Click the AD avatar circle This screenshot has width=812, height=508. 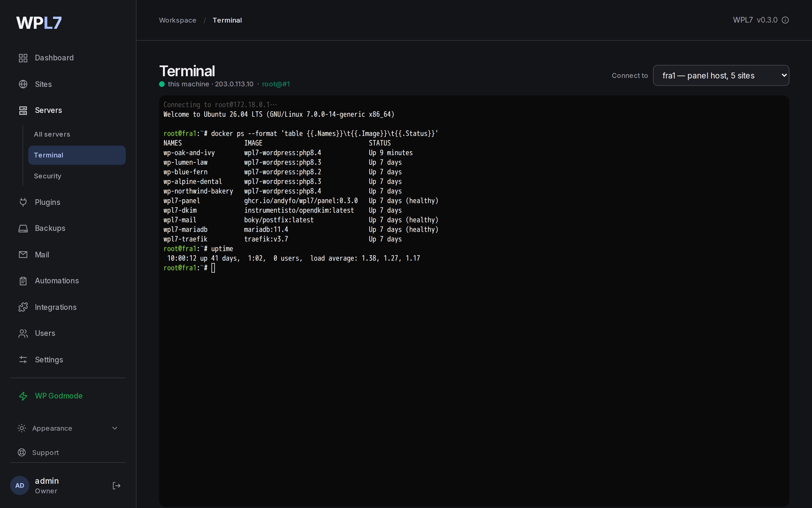(20, 485)
